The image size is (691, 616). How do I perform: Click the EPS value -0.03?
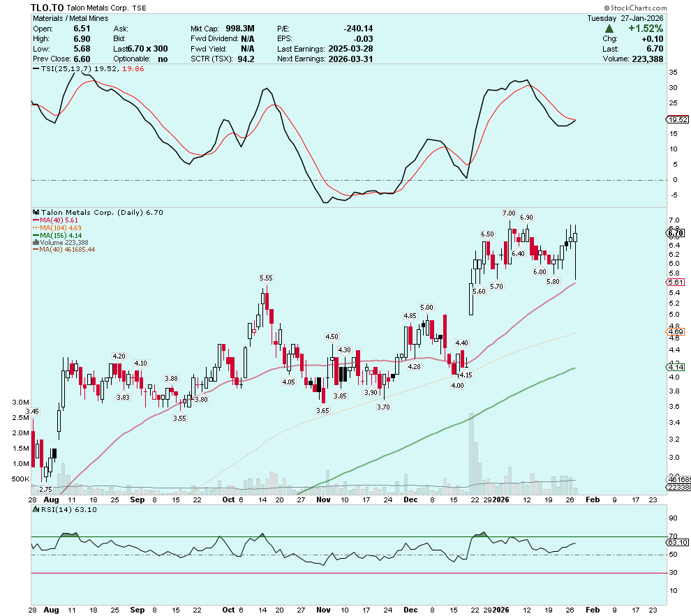coord(363,39)
